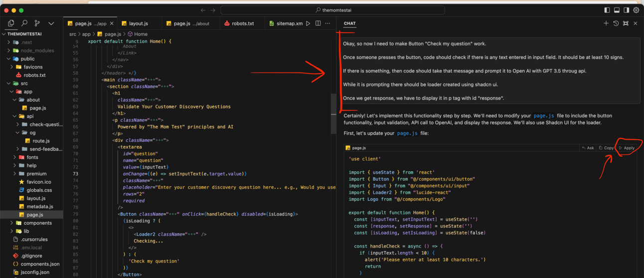This screenshot has height=278, width=644.
Task: Collapse the public folder in the explorer
Action: pyautogui.click(x=9, y=59)
